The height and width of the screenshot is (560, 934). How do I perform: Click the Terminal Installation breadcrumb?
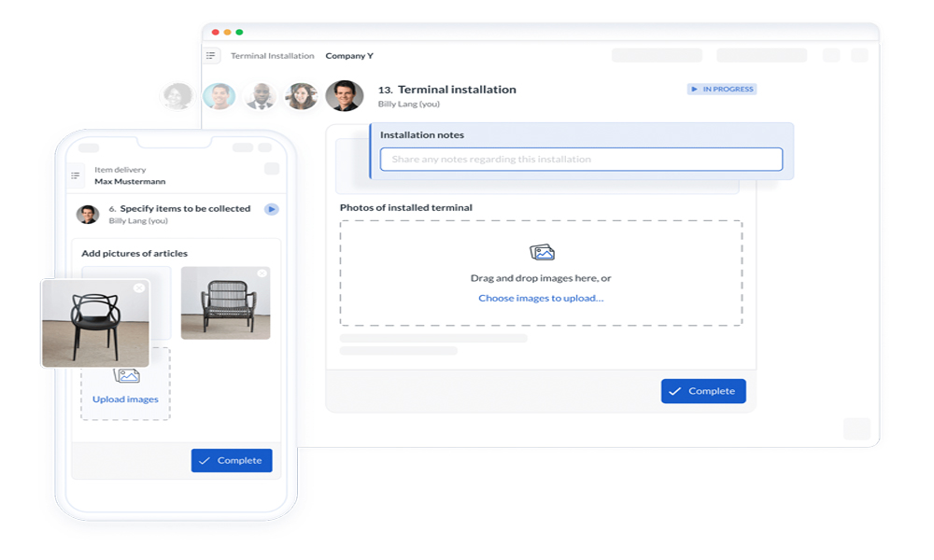click(x=272, y=56)
